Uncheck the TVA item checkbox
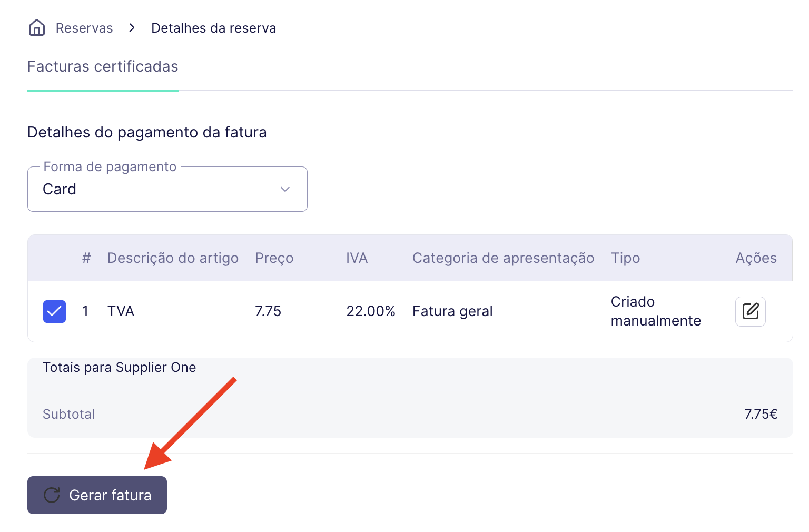 pos(54,311)
